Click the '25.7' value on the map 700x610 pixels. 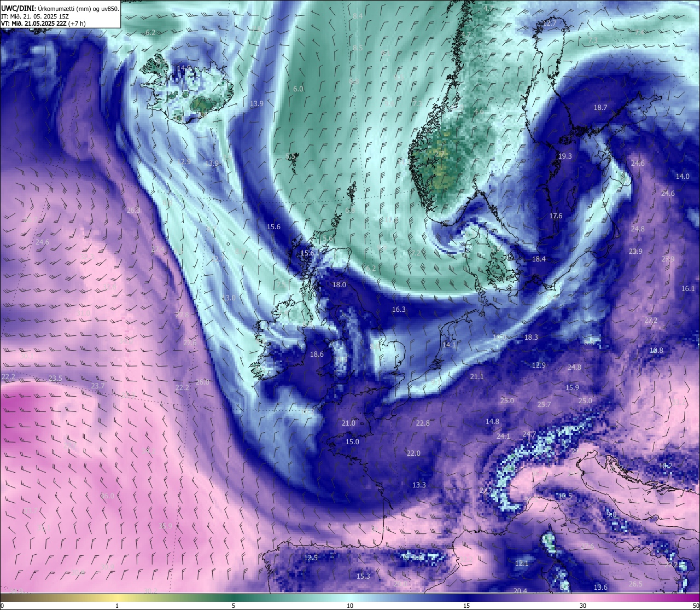544,404
